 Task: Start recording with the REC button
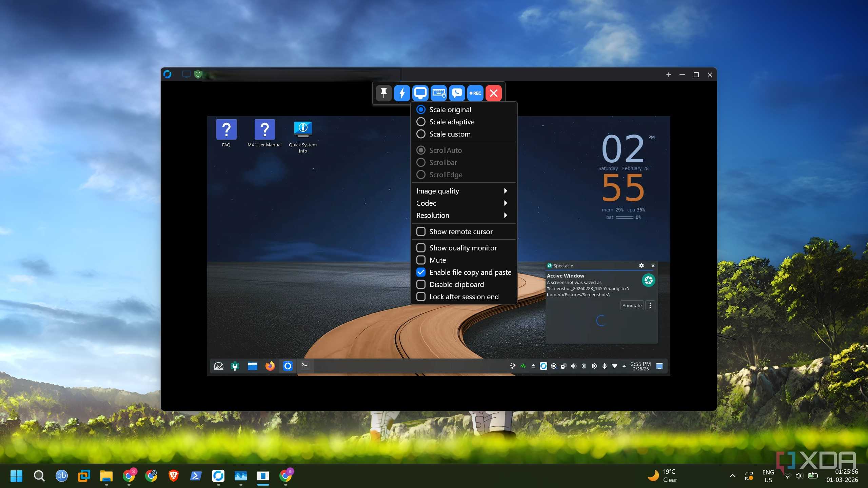click(x=475, y=93)
